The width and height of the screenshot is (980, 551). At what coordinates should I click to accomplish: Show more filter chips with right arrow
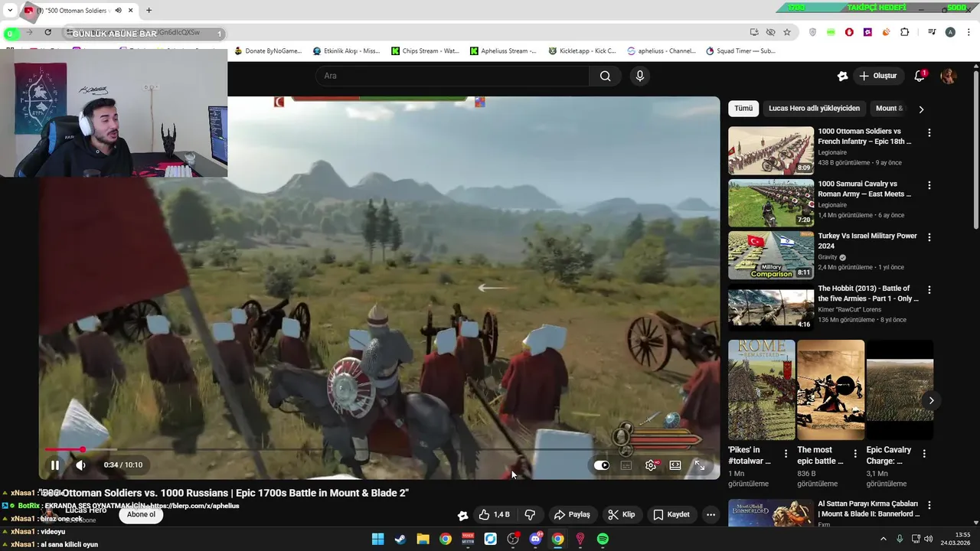click(x=921, y=109)
